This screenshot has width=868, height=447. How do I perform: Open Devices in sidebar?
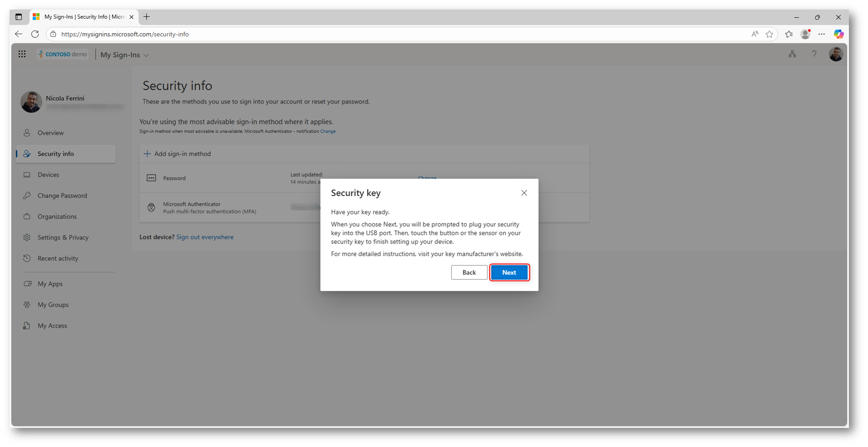[66, 175]
